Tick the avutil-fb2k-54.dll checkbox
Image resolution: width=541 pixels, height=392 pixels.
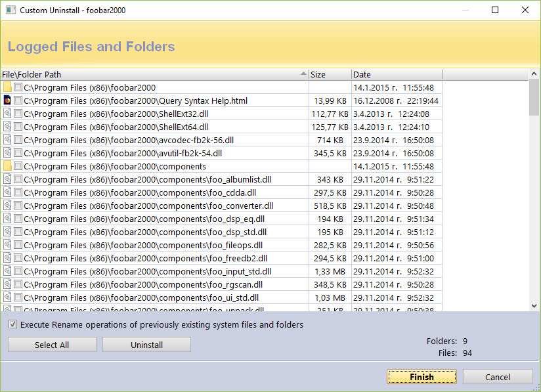tap(18, 153)
